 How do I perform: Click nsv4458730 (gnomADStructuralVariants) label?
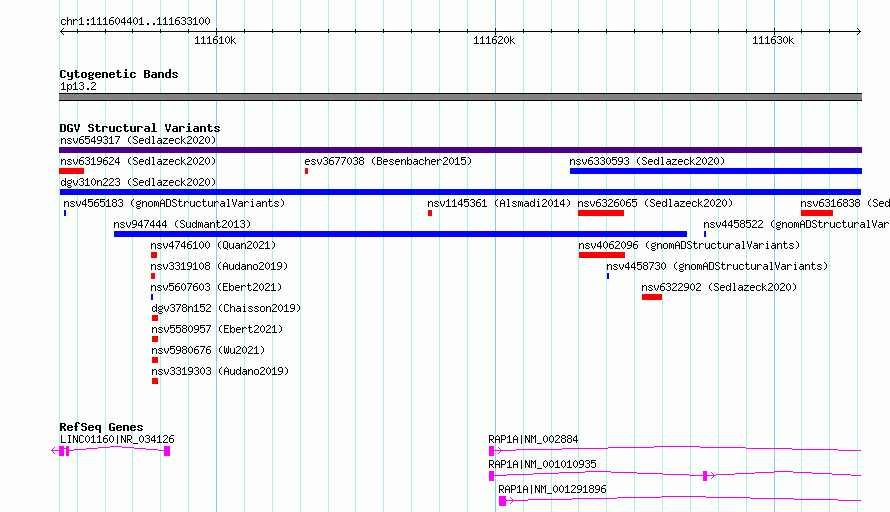pyautogui.click(x=717, y=266)
